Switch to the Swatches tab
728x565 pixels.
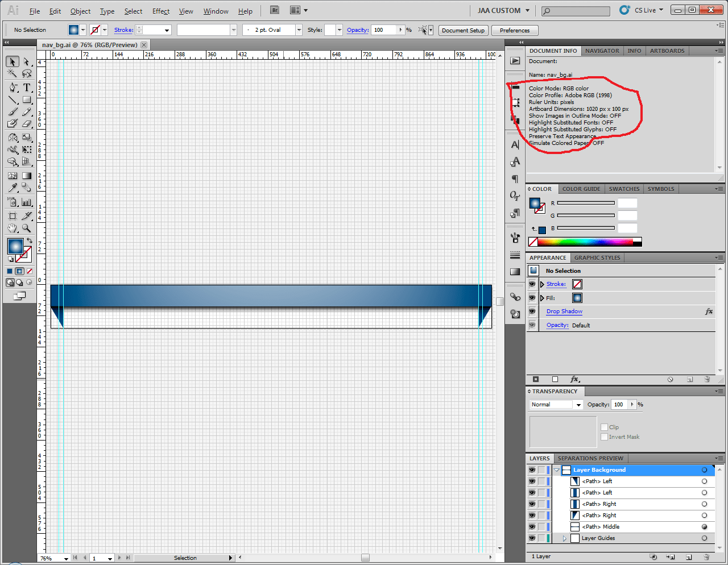pyautogui.click(x=624, y=189)
